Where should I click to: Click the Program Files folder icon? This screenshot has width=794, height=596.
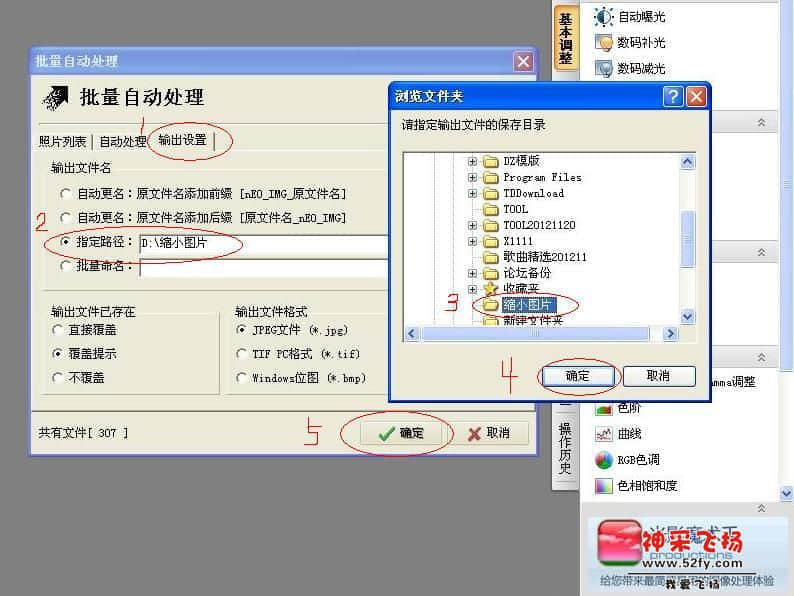click(490, 177)
